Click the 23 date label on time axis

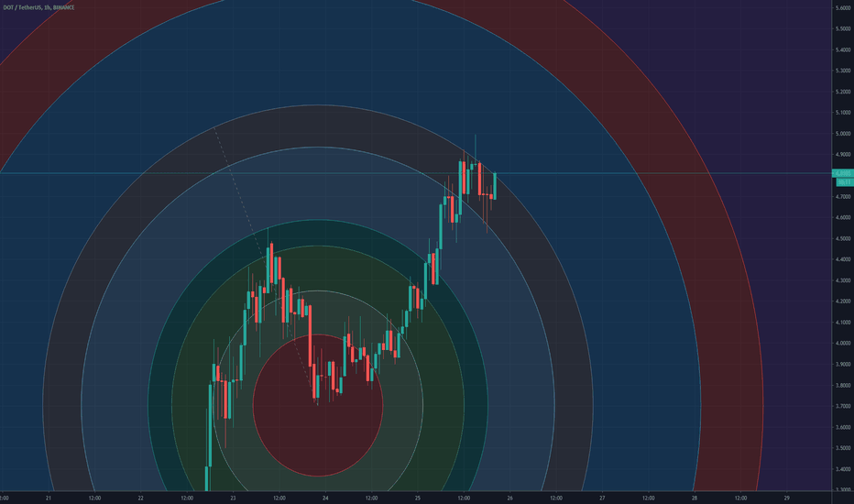click(x=233, y=498)
